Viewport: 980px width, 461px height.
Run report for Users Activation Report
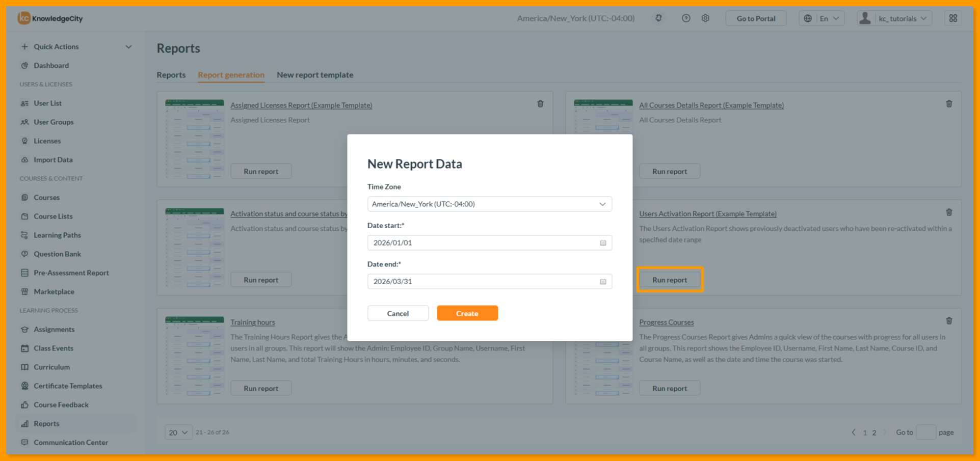tap(670, 280)
